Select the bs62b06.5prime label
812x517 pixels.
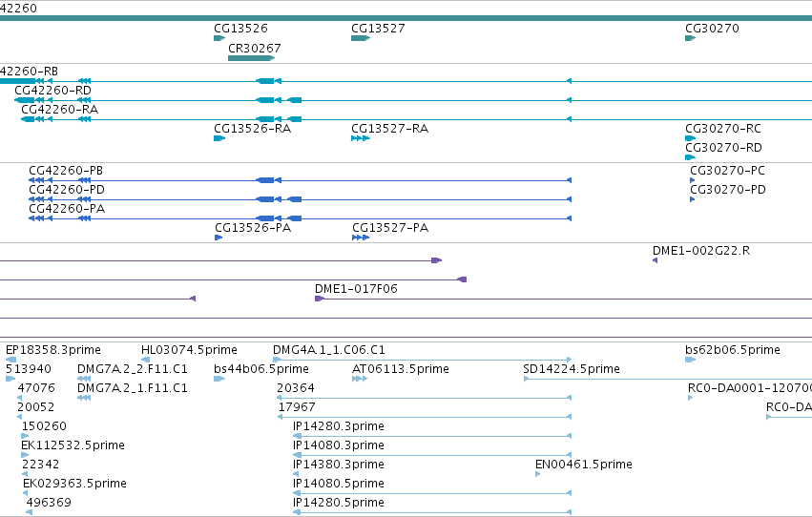(732, 350)
